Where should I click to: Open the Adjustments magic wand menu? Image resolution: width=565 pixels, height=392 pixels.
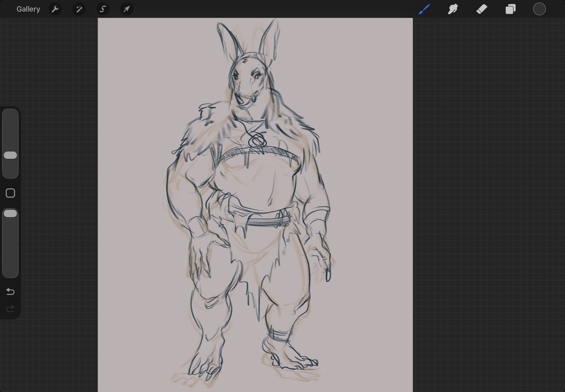(x=79, y=9)
